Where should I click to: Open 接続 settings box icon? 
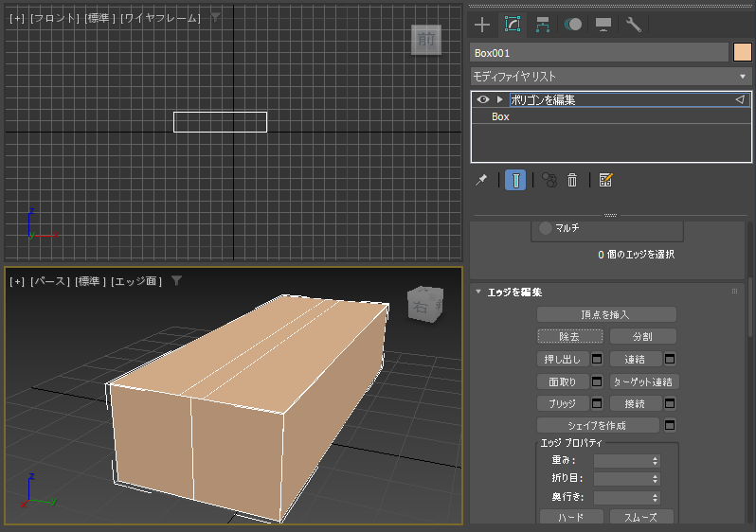(x=670, y=403)
